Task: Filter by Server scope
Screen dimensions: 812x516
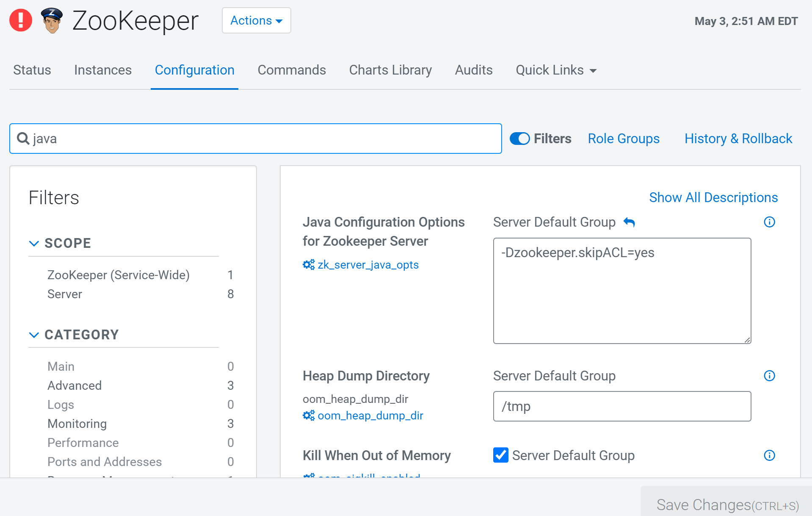Action: coord(65,294)
